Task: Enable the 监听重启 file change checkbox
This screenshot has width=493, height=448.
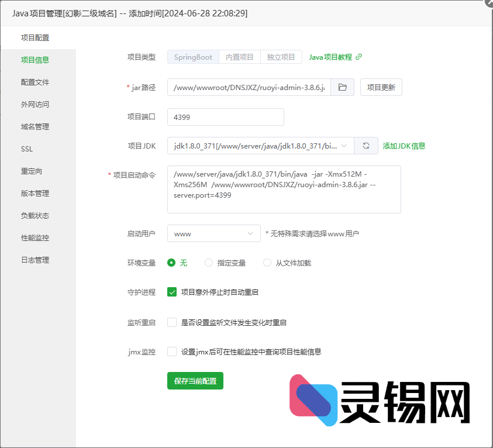Action: (172, 322)
